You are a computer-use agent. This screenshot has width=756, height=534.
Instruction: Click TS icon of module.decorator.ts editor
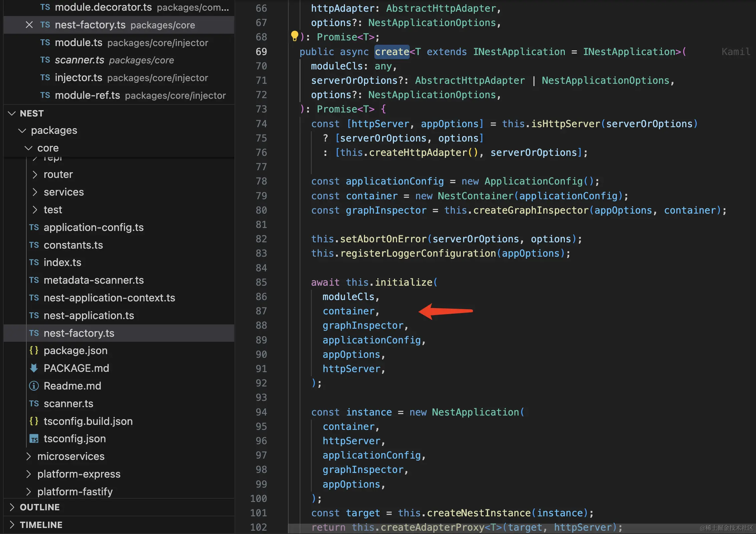(x=45, y=7)
